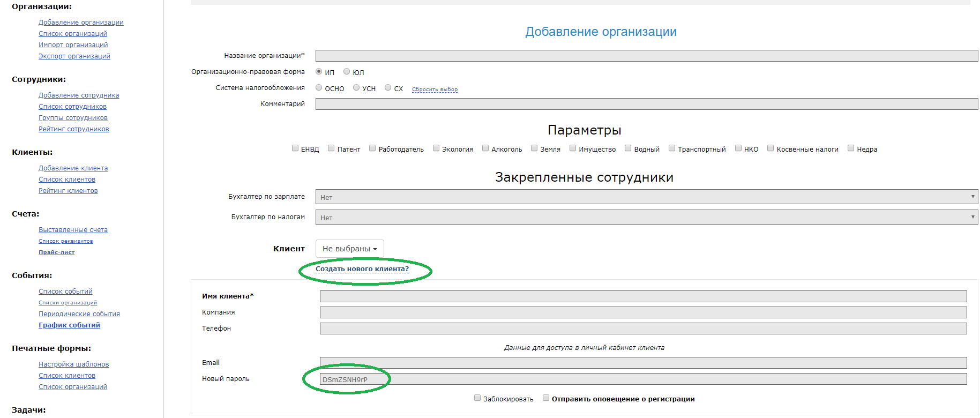
Task: Click into the client Email field
Action: click(643, 363)
